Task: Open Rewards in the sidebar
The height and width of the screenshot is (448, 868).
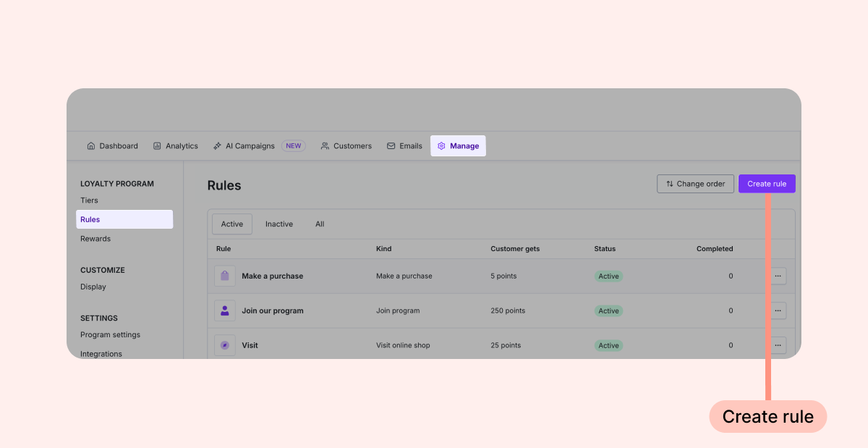Action: [x=95, y=239]
